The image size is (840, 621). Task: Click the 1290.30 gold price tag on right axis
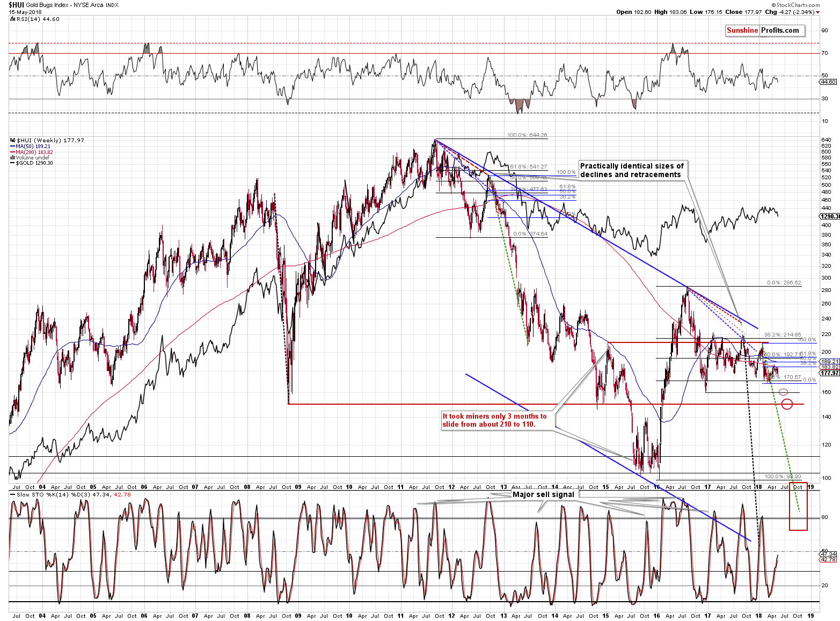tap(830, 216)
